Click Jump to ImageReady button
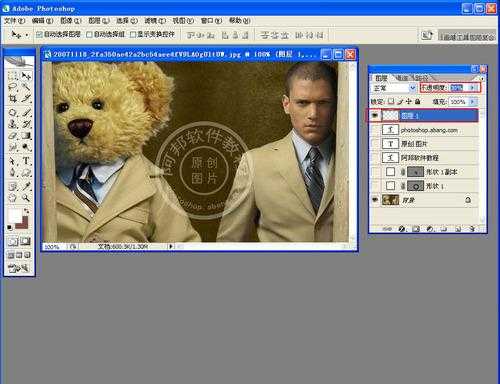Viewport: 500px width, 384px height. point(19,268)
